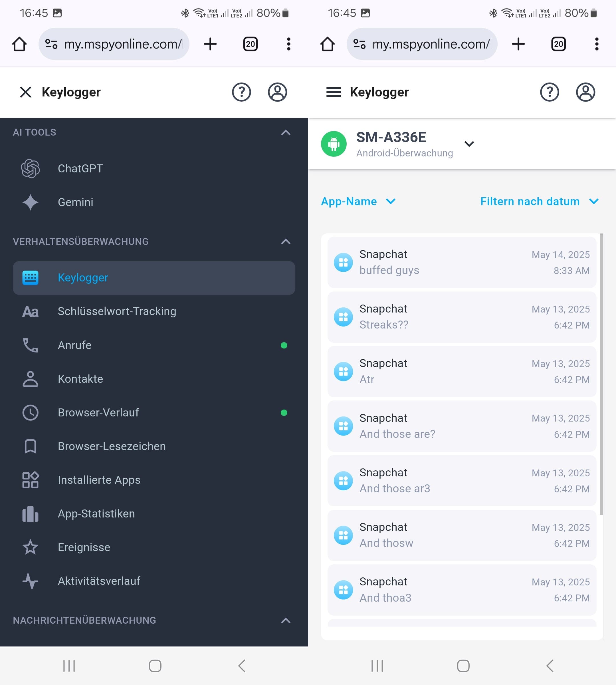Click the bar chart icon for App-Statistiken
The width and height of the screenshot is (616, 685).
tap(31, 514)
